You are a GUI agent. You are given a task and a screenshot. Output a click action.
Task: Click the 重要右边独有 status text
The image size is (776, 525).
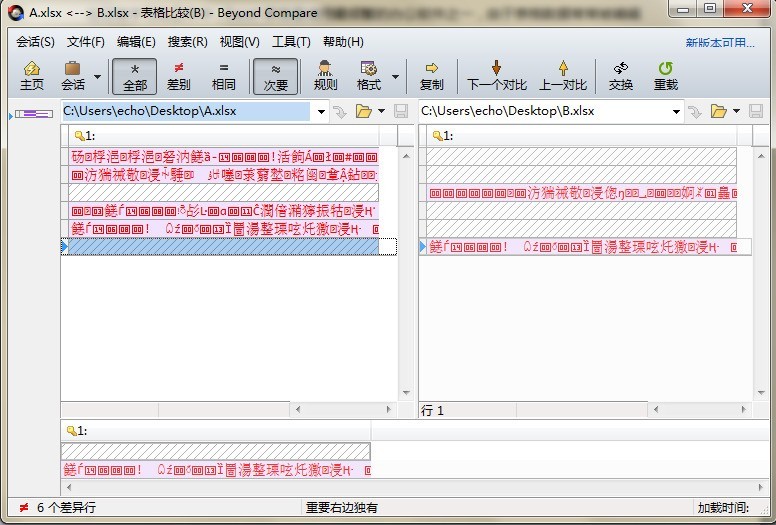(x=341, y=508)
